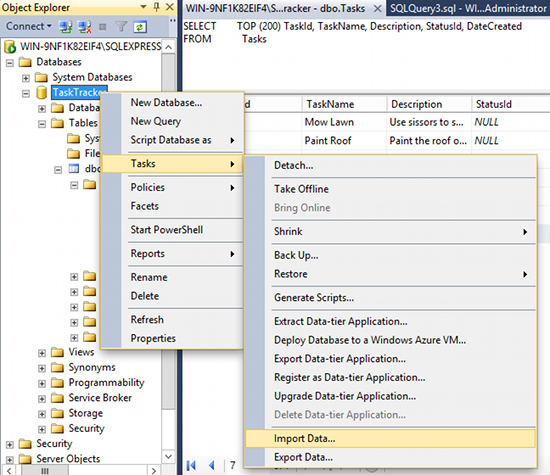550x475 pixels.
Task: Click the SQLEXPRESS server icon
Action: 10,47
